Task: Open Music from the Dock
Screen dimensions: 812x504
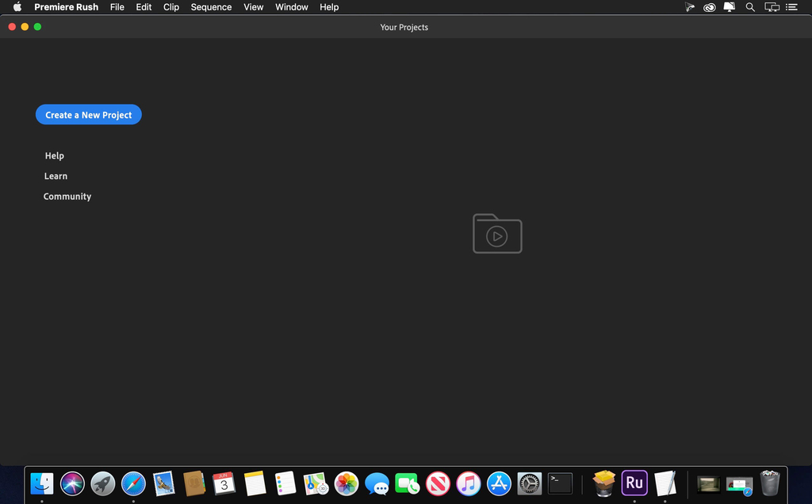Action: click(x=468, y=483)
